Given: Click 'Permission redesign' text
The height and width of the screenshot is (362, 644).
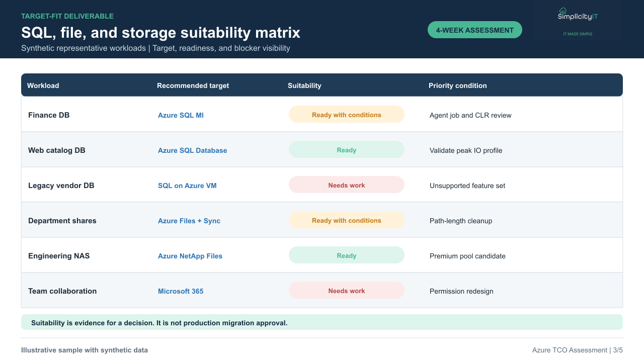Looking at the screenshot, I should [461, 291].
